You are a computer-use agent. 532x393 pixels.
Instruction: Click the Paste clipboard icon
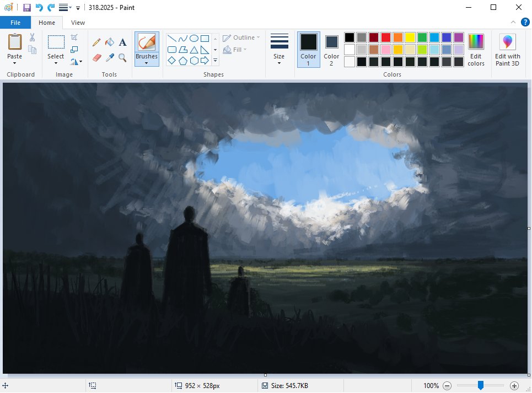coord(14,42)
